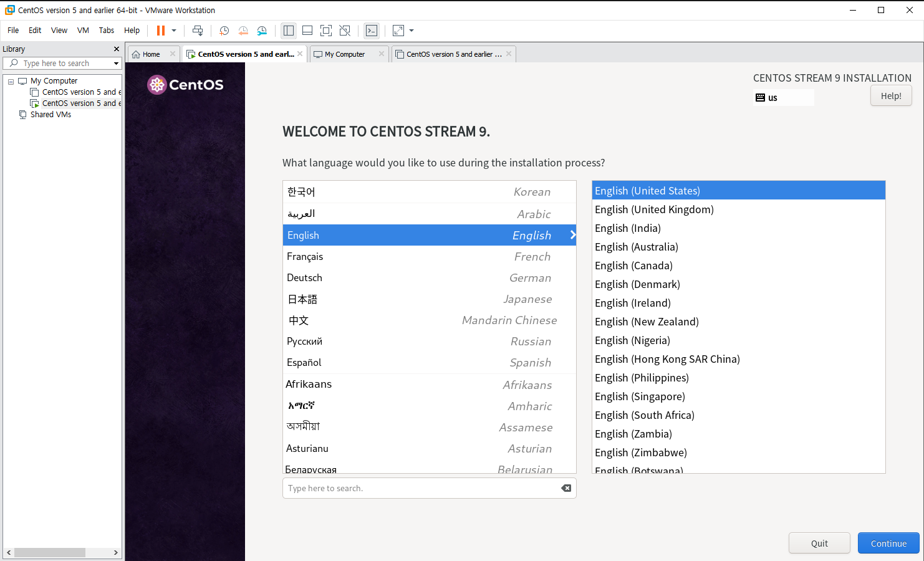Select Shared VMs in the Library tree
924x561 pixels.
51,115
